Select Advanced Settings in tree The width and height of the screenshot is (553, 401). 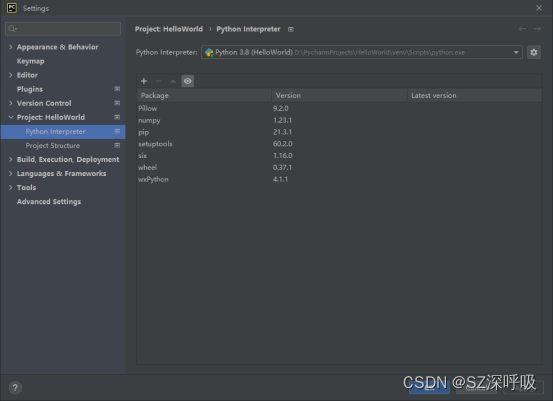click(x=49, y=202)
